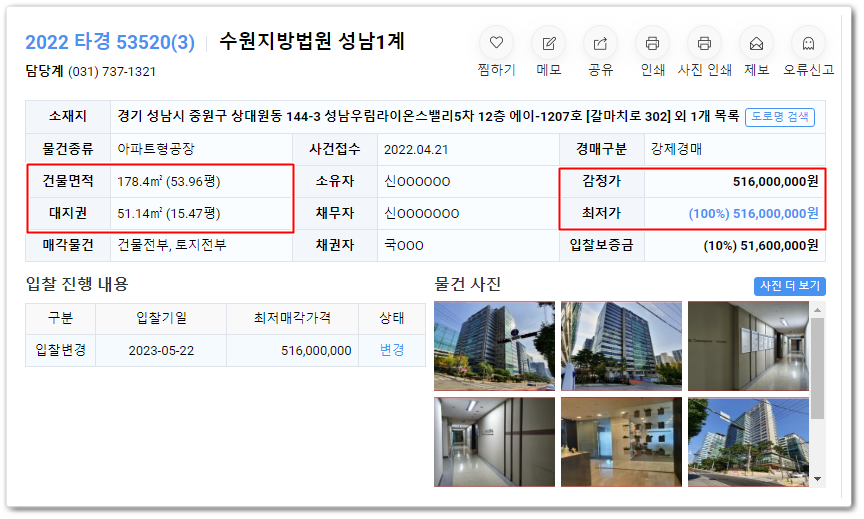
Task: Open the 변경 status link
Action: coord(392,350)
